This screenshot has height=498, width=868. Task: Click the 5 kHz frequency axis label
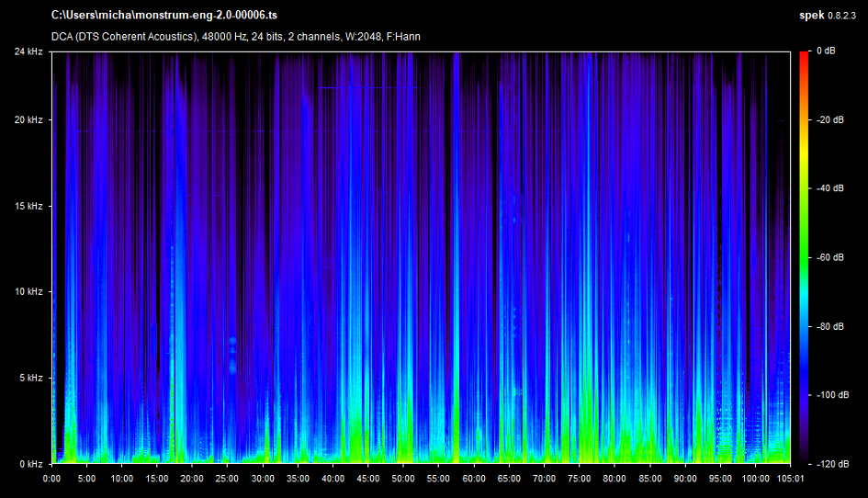[31, 378]
